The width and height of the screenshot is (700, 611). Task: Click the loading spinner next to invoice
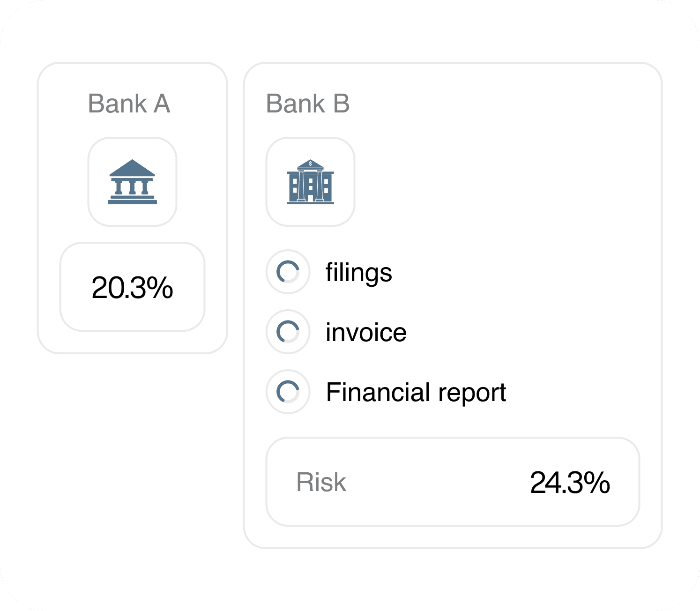coord(288,332)
